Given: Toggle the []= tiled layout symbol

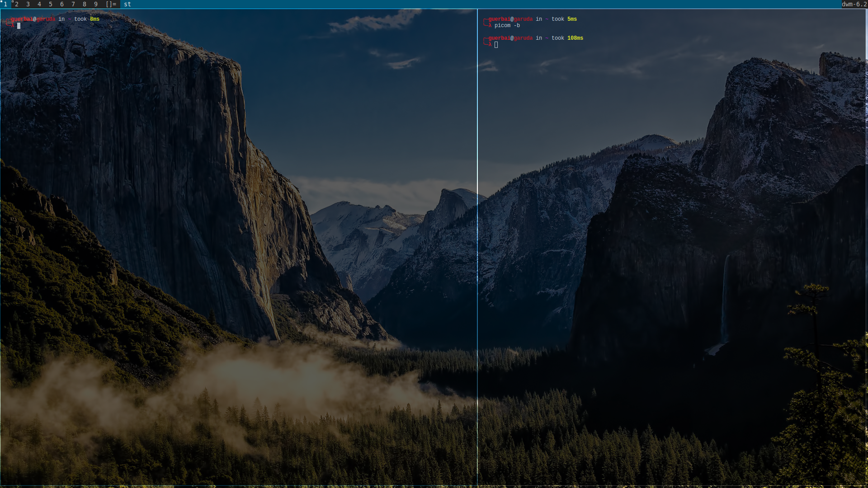Looking at the screenshot, I should (111, 4).
